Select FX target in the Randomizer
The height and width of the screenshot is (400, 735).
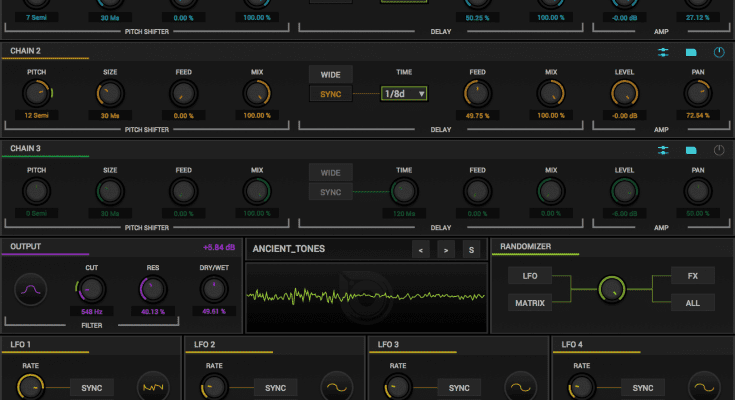692,275
